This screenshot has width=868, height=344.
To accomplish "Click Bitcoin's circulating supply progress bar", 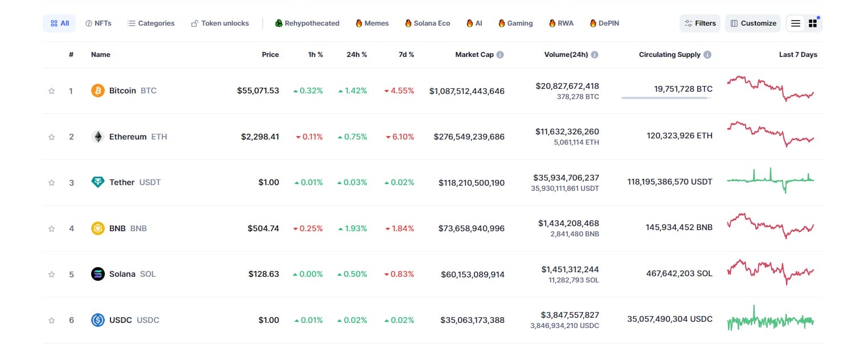I will 666,98.
